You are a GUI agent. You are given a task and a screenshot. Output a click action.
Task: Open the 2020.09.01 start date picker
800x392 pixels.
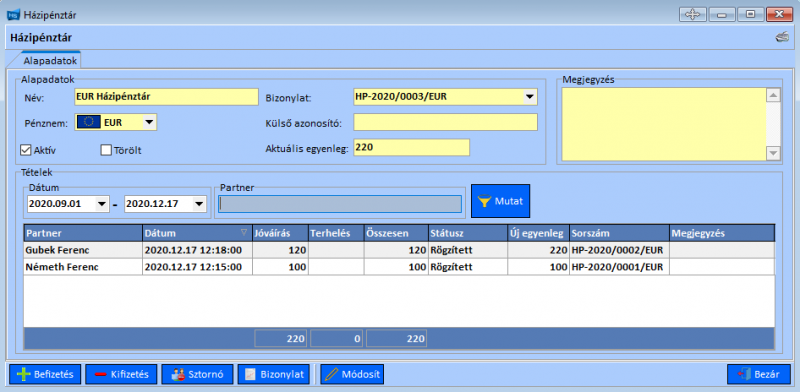click(102, 204)
